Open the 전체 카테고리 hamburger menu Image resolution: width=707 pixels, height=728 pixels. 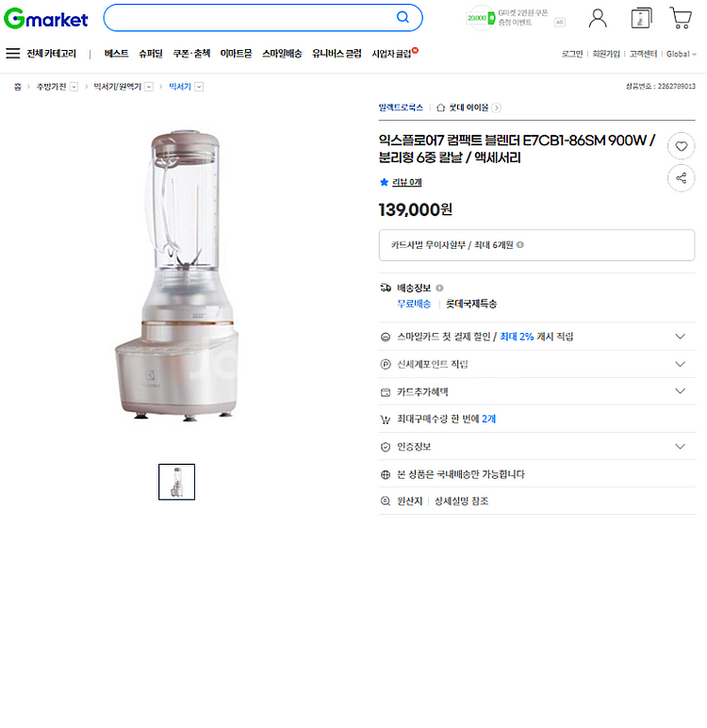pyautogui.click(x=13, y=54)
